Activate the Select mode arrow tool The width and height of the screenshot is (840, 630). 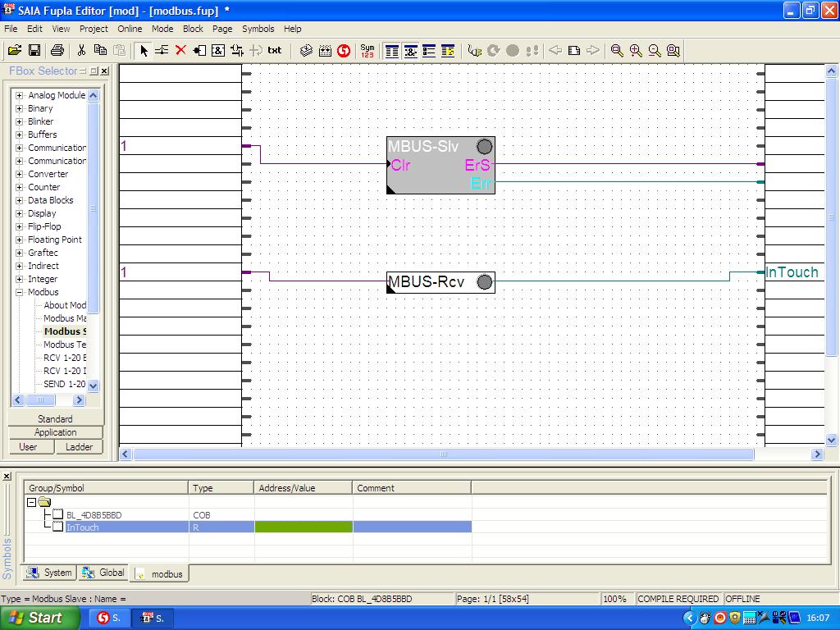pyautogui.click(x=143, y=50)
